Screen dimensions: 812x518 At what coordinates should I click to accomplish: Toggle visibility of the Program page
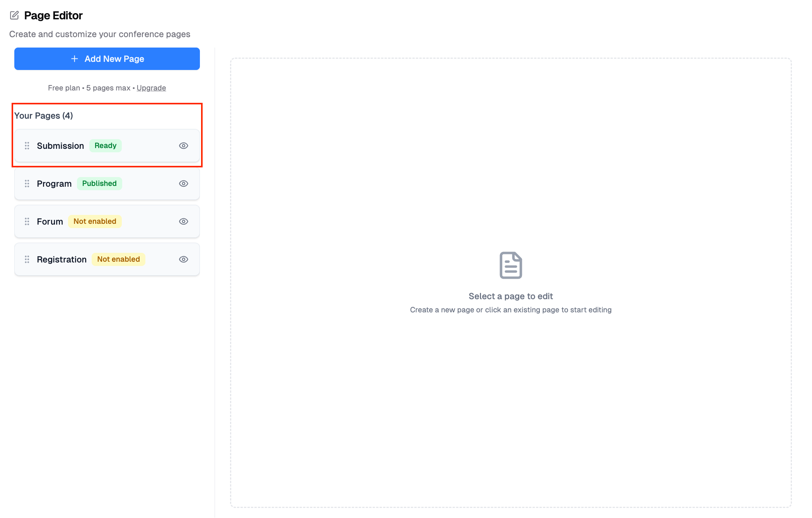[x=184, y=184]
